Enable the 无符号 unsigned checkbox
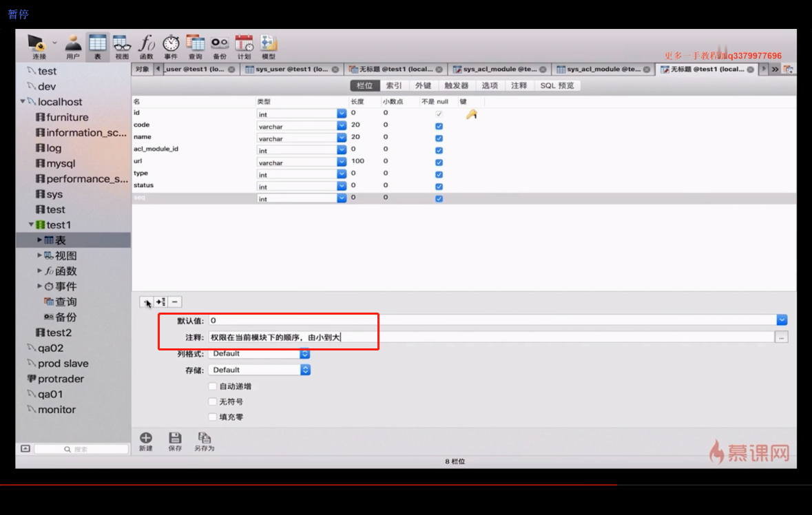Image resolution: width=812 pixels, height=515 pixels. [212, 401]
